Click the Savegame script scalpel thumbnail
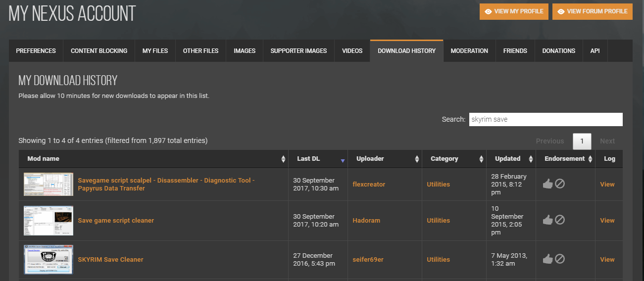Viewport: 644px width, 281px height. (49, 184)
